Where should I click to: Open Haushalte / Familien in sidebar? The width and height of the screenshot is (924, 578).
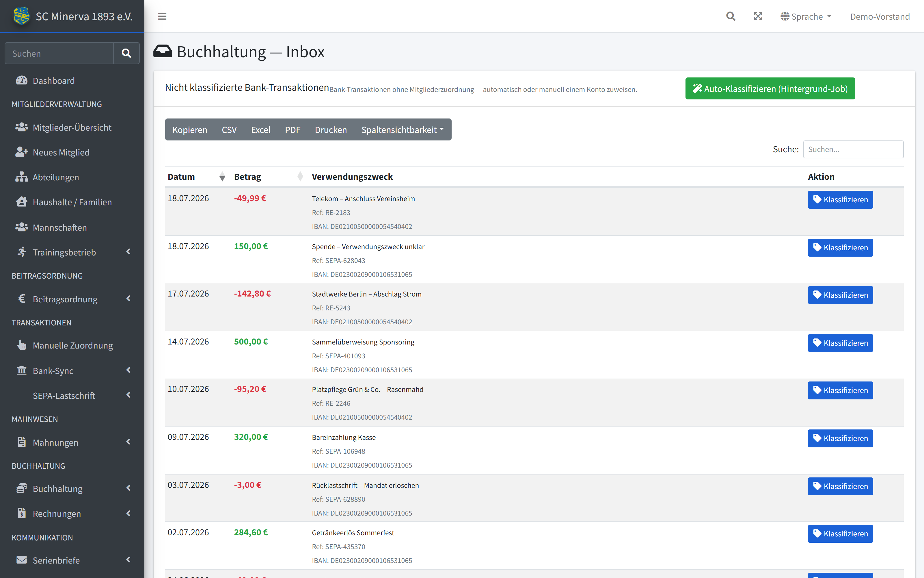click(72, 202)
